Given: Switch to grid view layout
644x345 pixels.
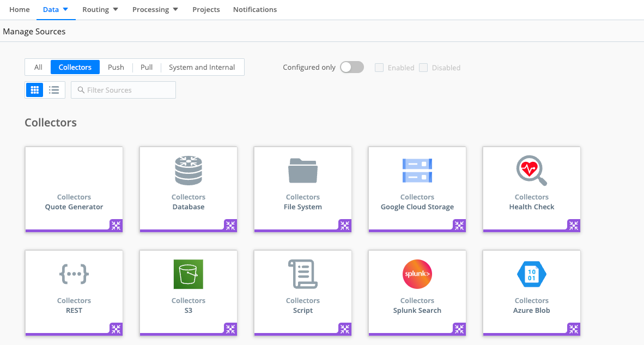Looking at the screenshot, I should pos(35,90).
